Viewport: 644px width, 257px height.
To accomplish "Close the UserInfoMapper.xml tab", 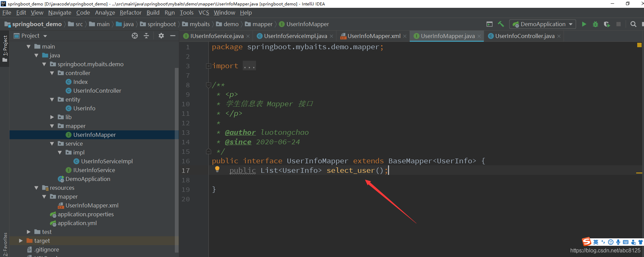I will [x=405, y=36].
